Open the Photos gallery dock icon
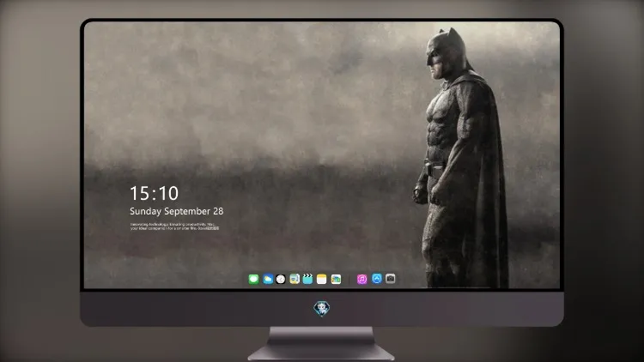644x362 pixels. [336, 279]
